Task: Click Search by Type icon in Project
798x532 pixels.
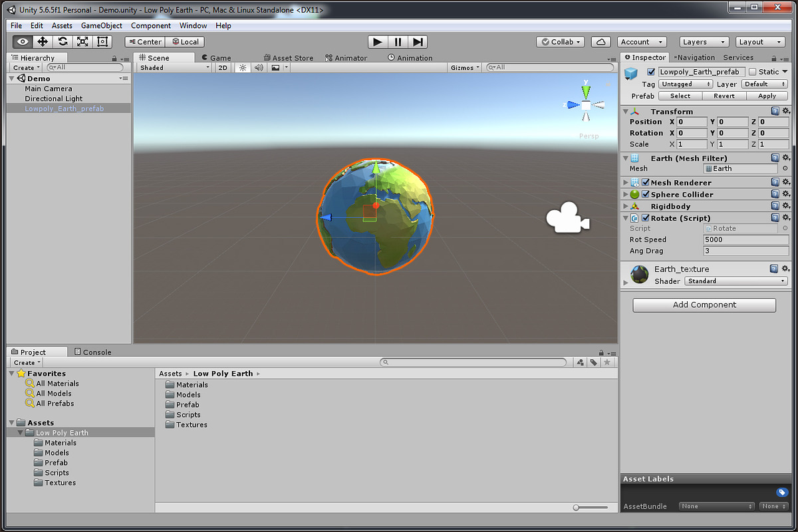Action: pyautogui.click(x=579, y=362)
